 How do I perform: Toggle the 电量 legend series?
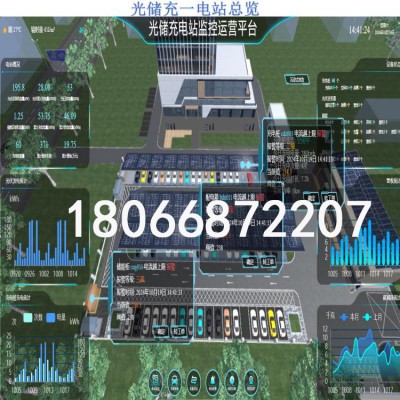click(56, 317)
